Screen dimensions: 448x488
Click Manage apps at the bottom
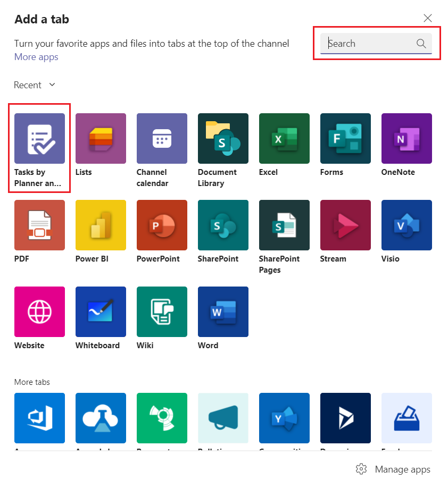393,469
